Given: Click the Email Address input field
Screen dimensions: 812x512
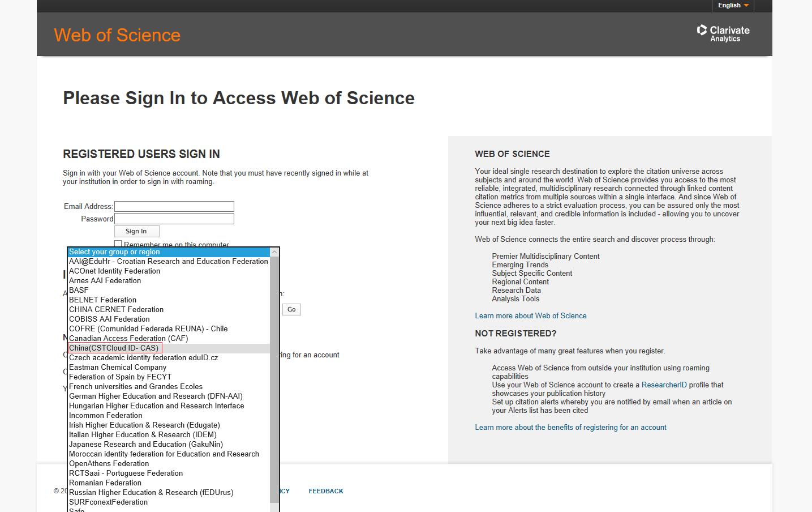Looking at the screenshot, I should pyautogui.click(x=174, y=207).
